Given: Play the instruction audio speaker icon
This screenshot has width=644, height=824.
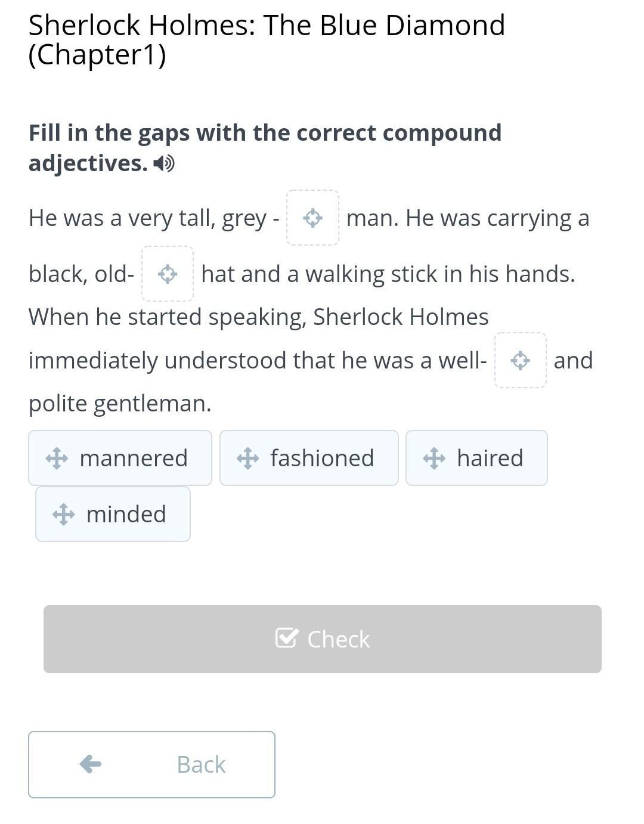Looking at the screenshot, I should 164,163.
